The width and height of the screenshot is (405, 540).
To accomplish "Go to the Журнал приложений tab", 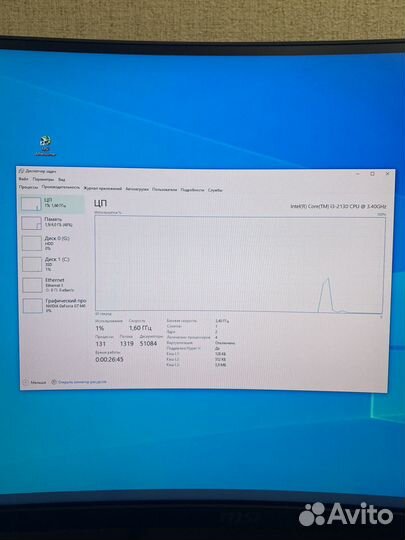I will (103, 188).
